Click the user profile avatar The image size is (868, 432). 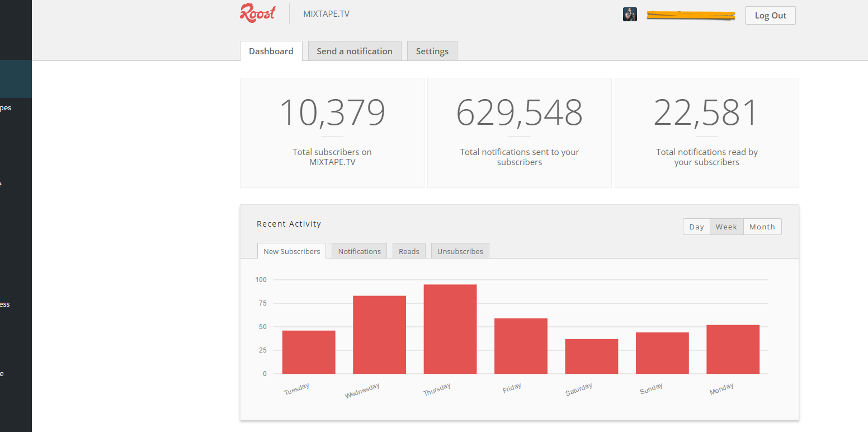630,14
